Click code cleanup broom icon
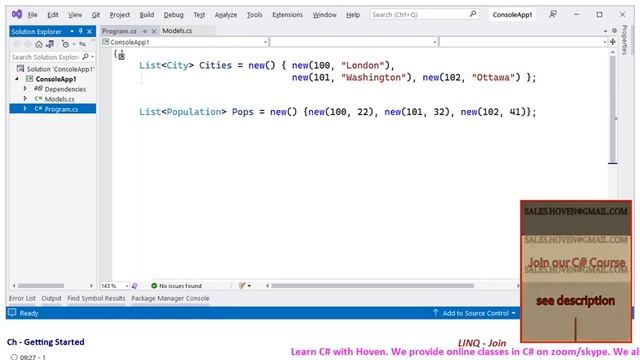Viewport: 640px width, 360px height. tap(242, 286)
